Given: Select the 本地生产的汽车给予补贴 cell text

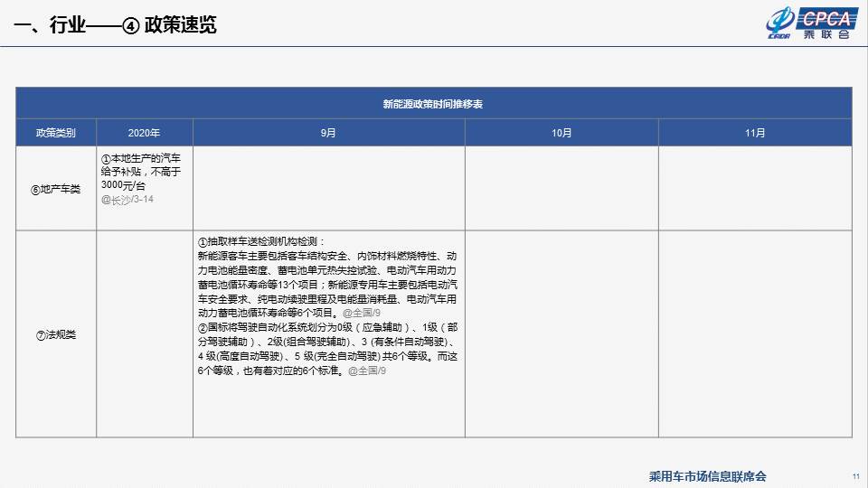Looking at the screenshot, I should (x=141, y=172).
